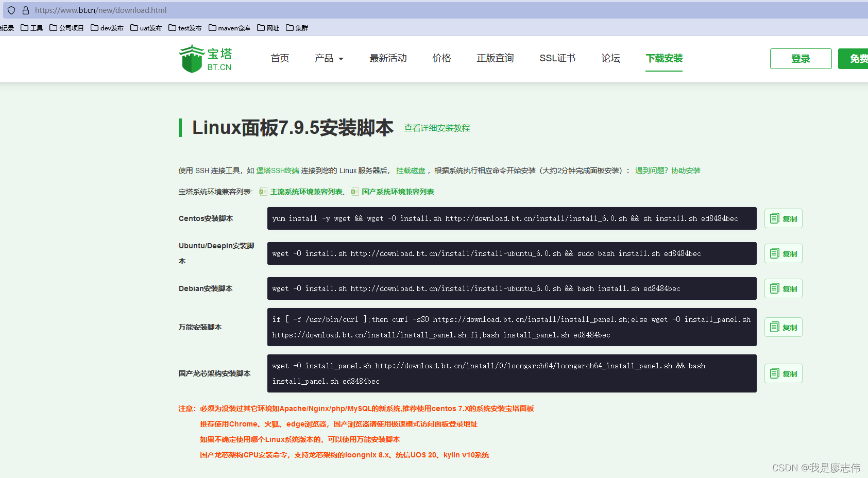Copy the Debian install script
This screenshot has width=868, height=478.
[784, 288]
